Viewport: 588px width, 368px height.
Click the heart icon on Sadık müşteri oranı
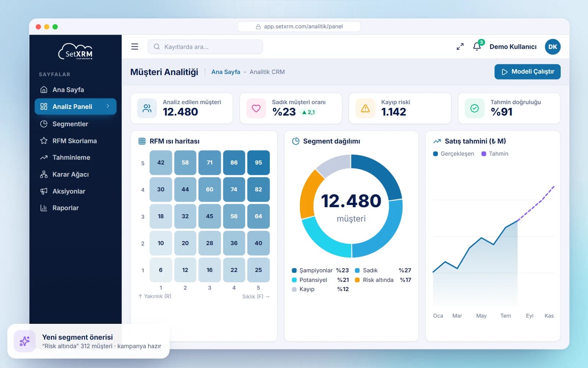click(256, 108)
